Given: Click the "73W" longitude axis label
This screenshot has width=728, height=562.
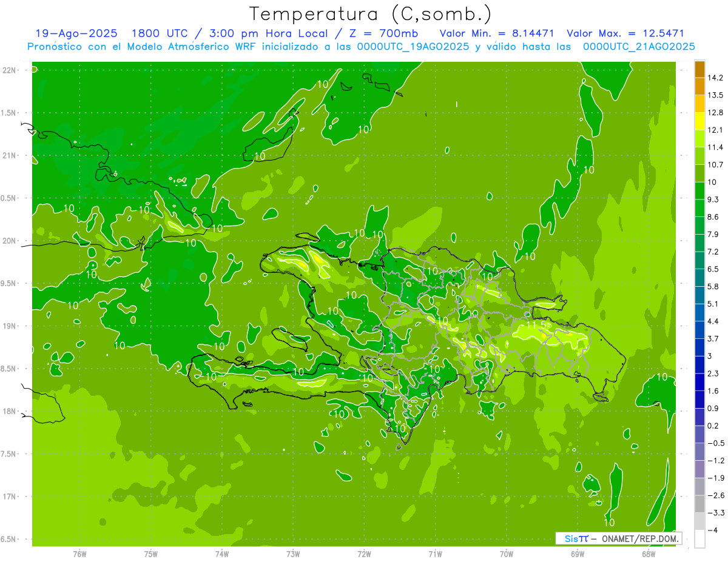Looking at the screenshot, I should [293, 554].
